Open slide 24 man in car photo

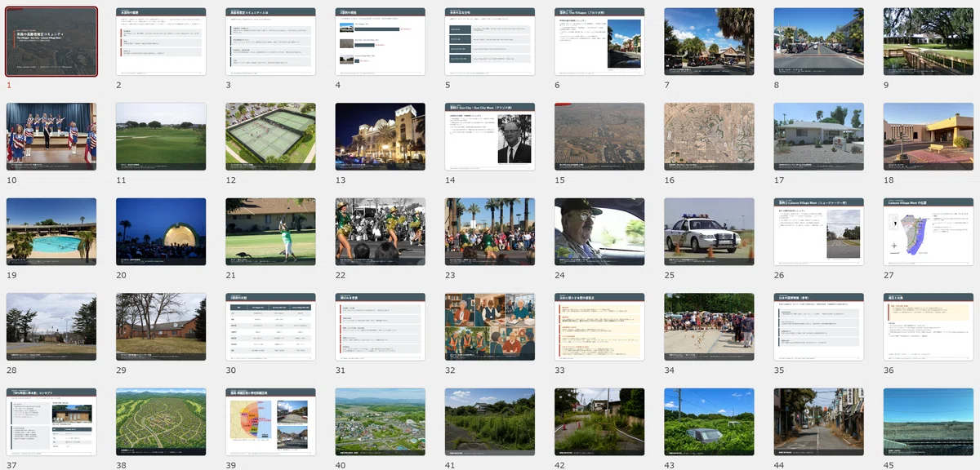tap(599, 232)
